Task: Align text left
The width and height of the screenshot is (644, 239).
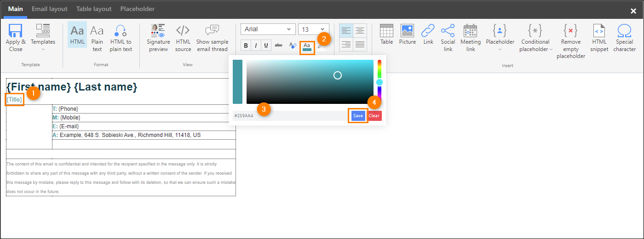Action: pos(346,30)
